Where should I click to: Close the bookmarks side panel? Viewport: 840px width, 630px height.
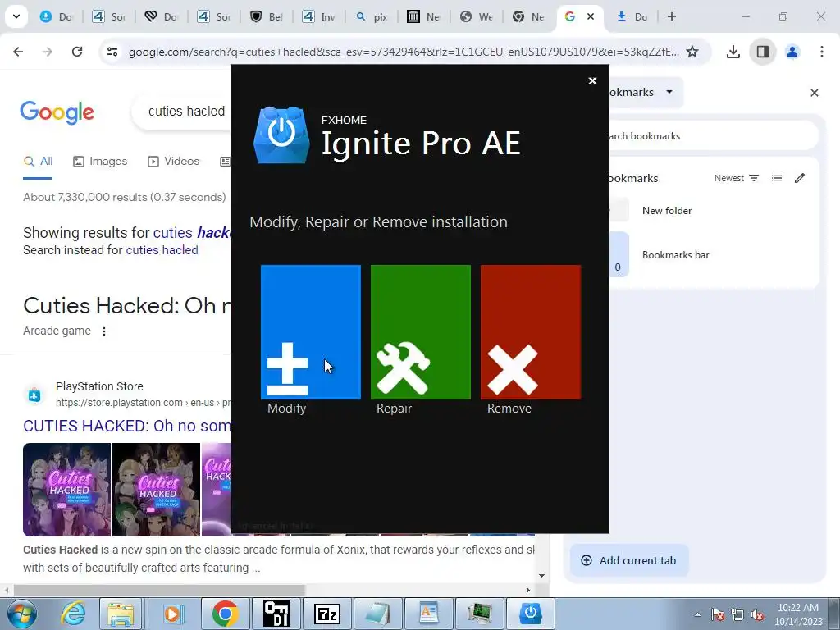tap(815, 93)
